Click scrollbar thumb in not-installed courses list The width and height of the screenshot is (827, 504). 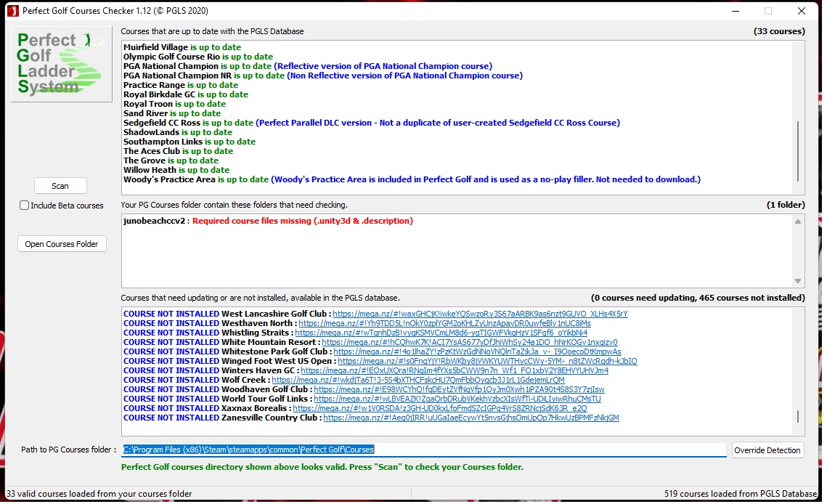pos(798,417)
